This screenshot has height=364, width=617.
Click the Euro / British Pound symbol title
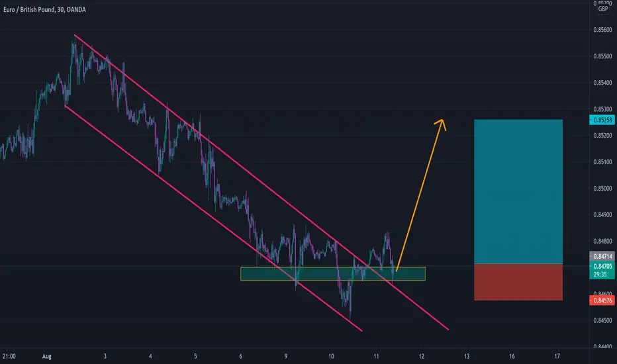pos(44,9)
